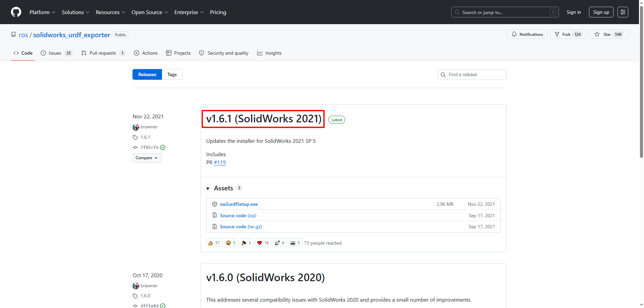Open commit 7f85cfe
644x308 pixels.
(x=150, y=147)
